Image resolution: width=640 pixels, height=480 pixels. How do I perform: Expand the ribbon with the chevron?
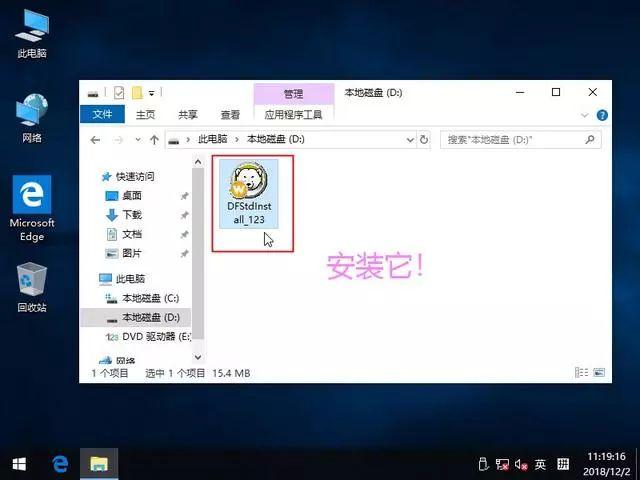(584, 115)
